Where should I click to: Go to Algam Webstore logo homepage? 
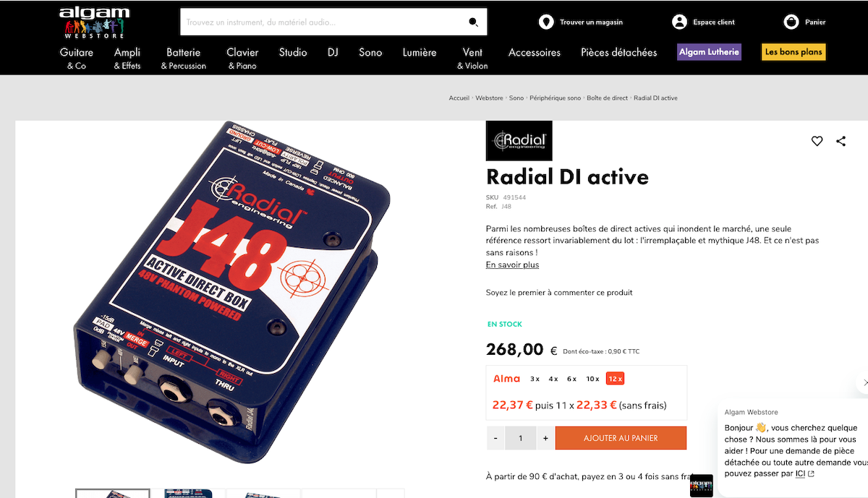94,22
